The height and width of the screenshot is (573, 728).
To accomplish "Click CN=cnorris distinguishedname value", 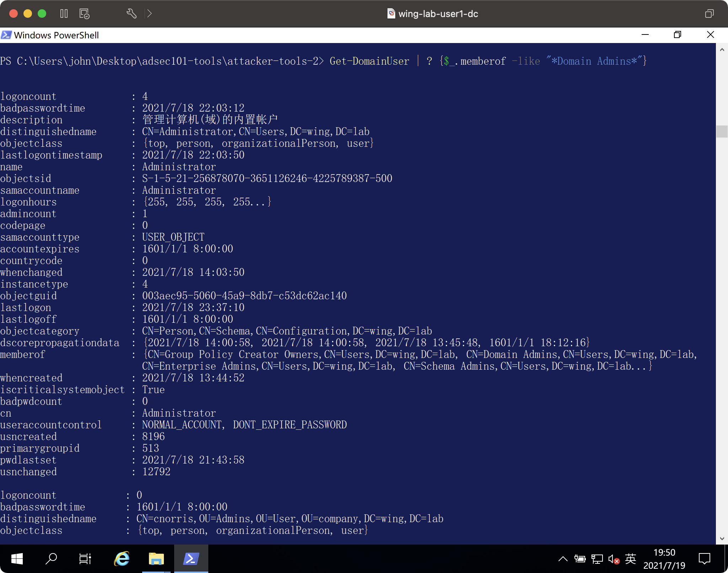I will pyautogui.click(x=290, y=519).
